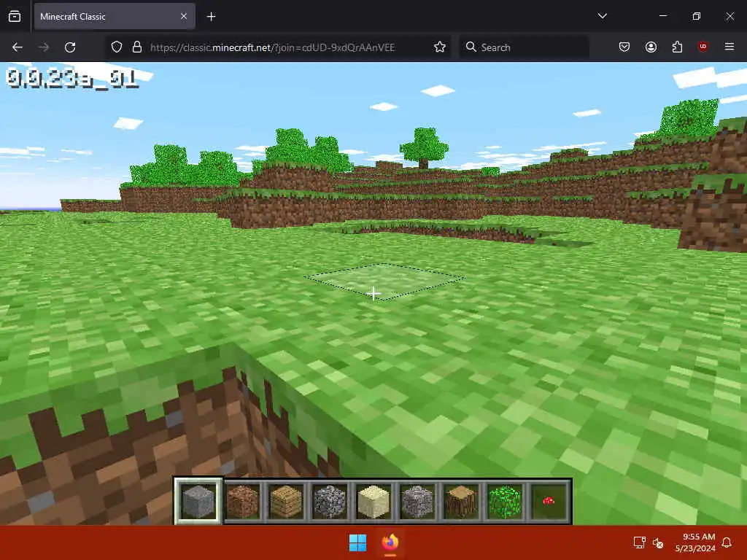Screen dimensions: 747x560
Task: Click the muted volume tray icon
Action: coord(658,542)
